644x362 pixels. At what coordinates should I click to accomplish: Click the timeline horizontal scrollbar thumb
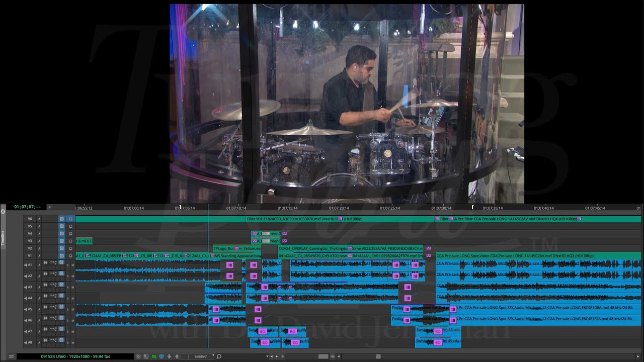click(378, 356)
